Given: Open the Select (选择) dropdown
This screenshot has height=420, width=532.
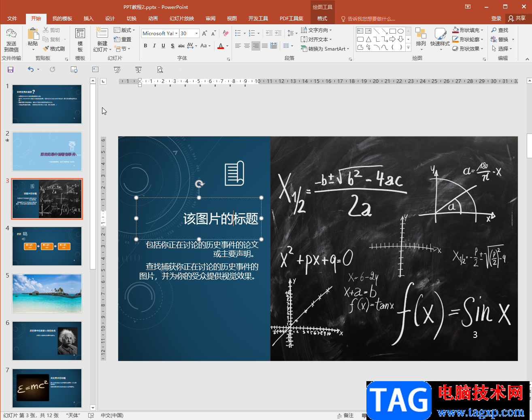Looking at the screenshot, I should tap(502, 49).
